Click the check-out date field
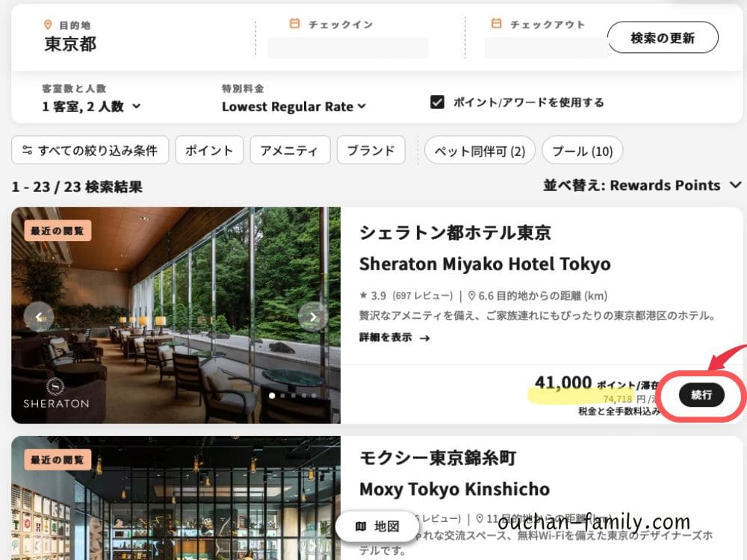Viewport: 747px width, 560px height. coord(546,48)
